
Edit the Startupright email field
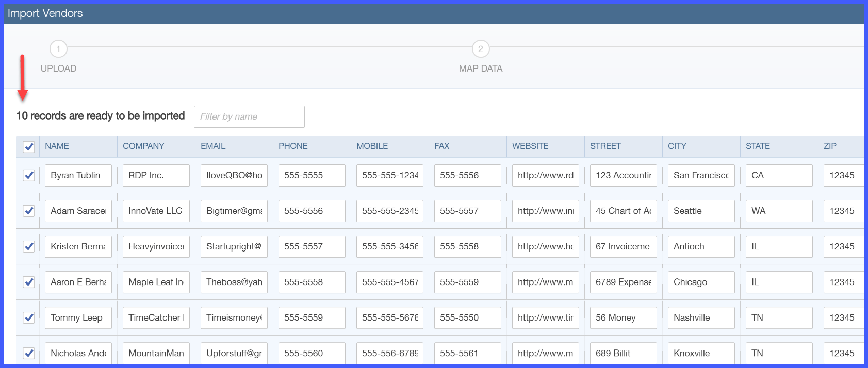coord(234,246)
